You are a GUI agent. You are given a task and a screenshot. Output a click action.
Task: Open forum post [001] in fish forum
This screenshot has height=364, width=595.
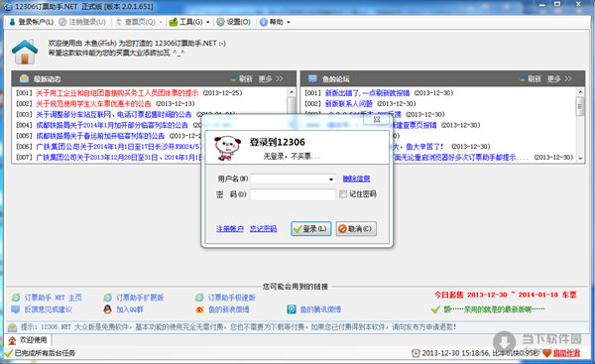point(367,93)
